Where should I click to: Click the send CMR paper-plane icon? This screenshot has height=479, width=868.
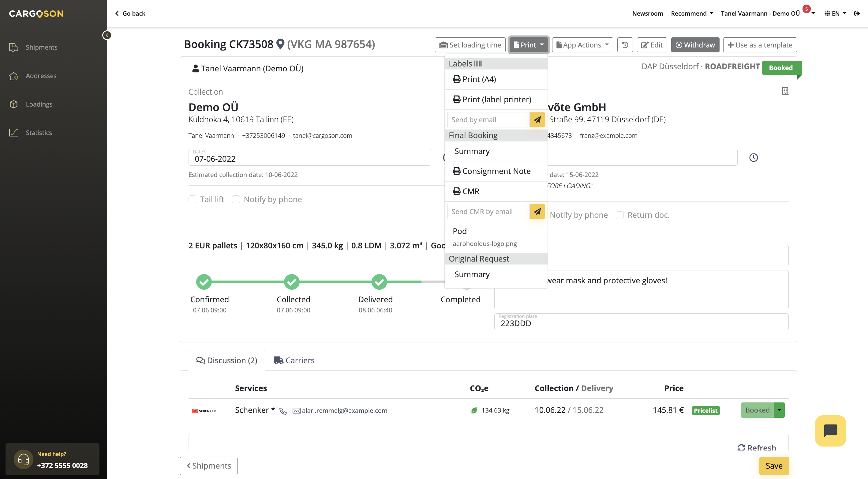[537, 211]
